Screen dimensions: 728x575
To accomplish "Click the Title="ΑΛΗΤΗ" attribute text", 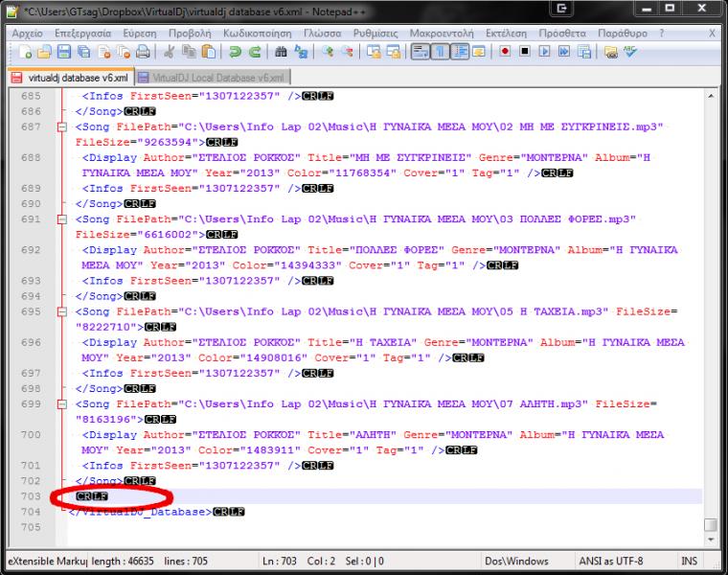I will (352, 435).
